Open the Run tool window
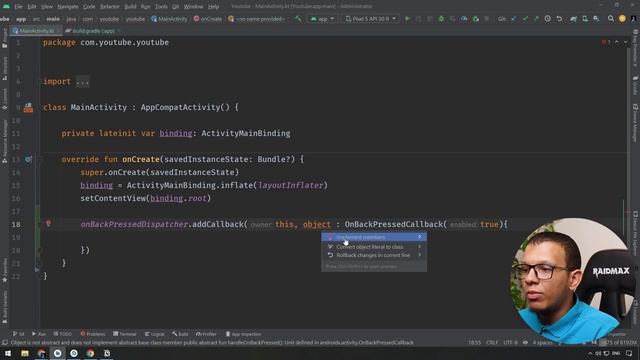This screenshot has width=640, height=360. pos(39,334)
